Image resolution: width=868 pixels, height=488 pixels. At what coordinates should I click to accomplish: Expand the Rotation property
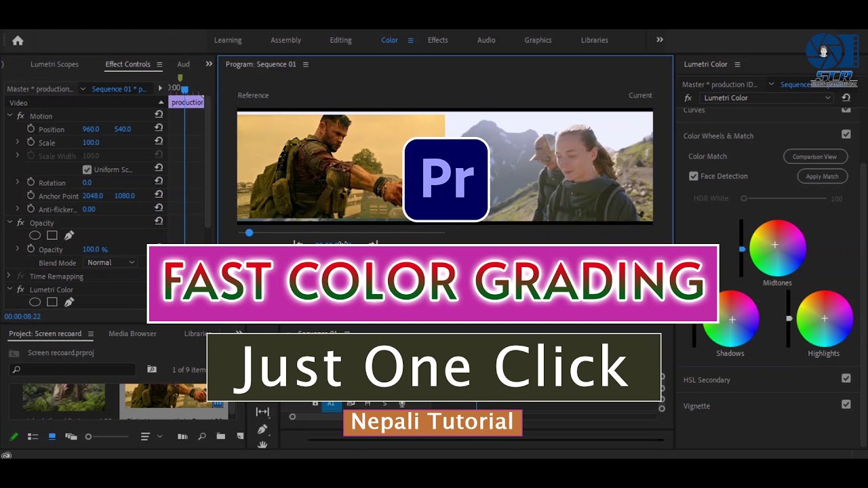18,182
